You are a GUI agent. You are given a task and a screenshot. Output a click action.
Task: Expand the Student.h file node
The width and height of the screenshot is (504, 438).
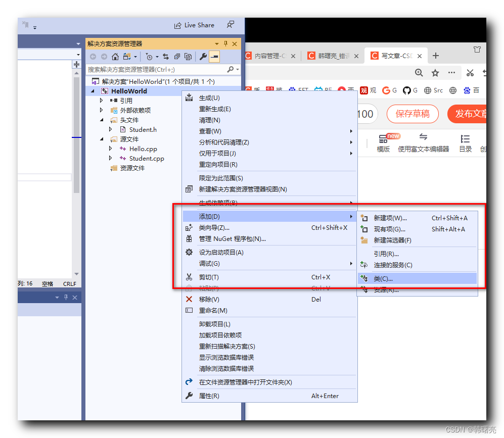pos(110,129)
